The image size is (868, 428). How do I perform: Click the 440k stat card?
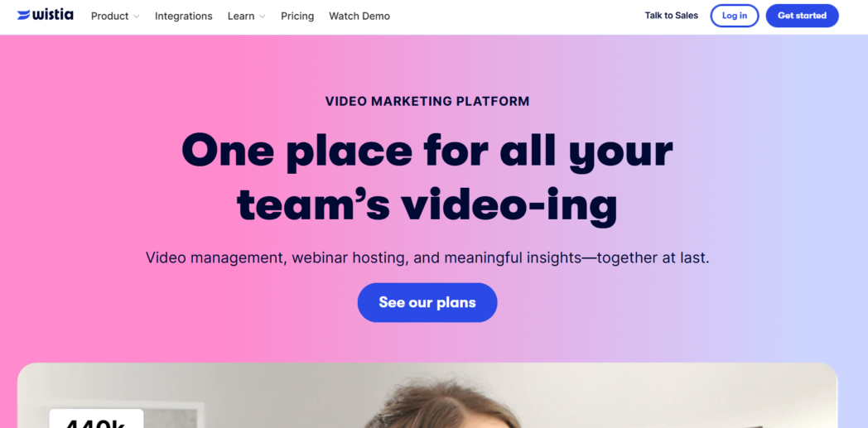click(x=96, y=419)
